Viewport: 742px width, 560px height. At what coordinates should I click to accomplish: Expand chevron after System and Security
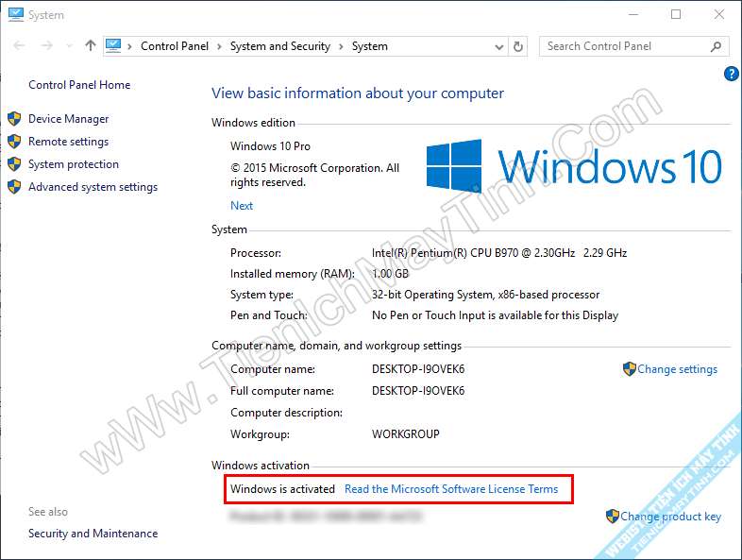coord(341,46)
